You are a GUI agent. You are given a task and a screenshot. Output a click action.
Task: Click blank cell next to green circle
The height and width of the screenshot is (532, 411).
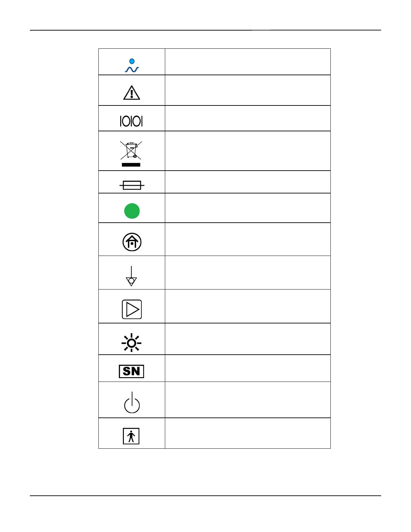[247, 208]
